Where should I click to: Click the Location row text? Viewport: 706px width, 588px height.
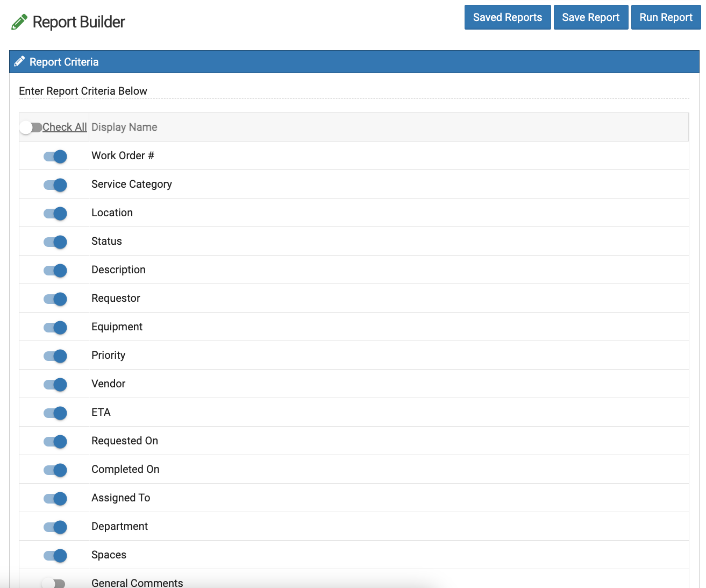pyautogui.click(x=112, y=212)
